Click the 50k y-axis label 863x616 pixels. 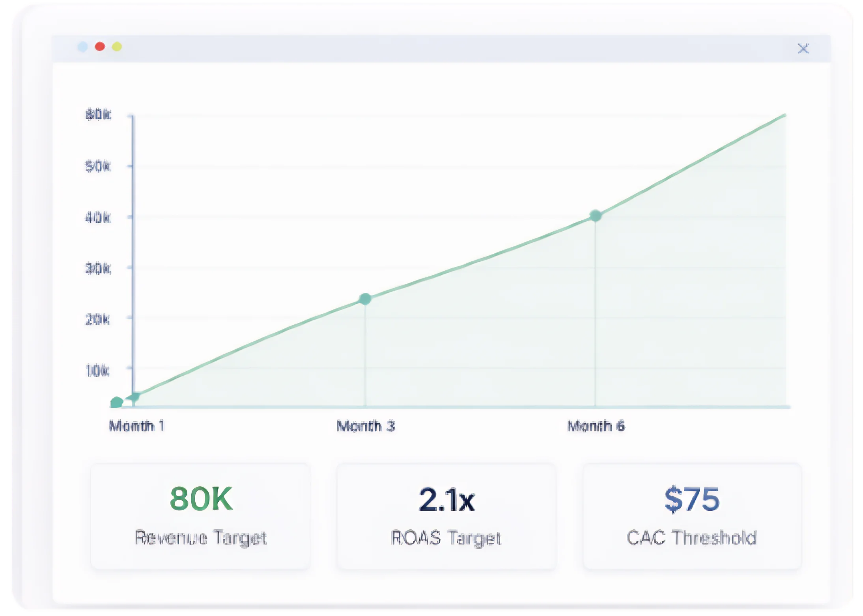click(x=98, y=166)
